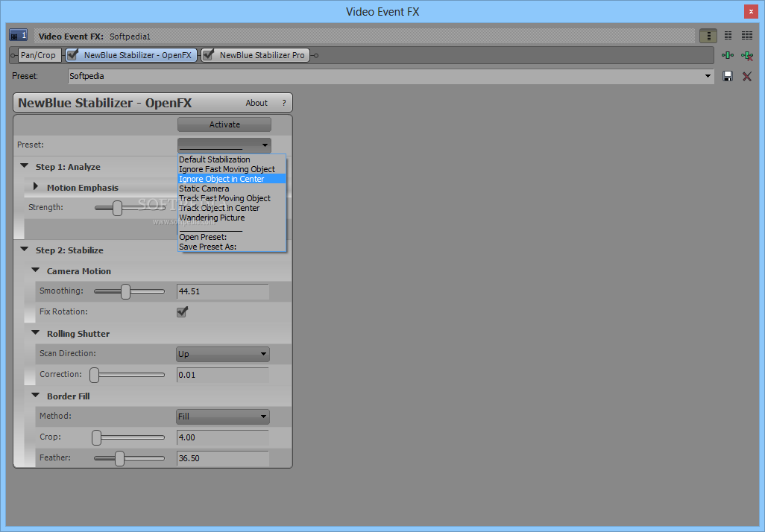Collapse the Step 1: Analyze section
Screen dimensions: 765x532
25,166
